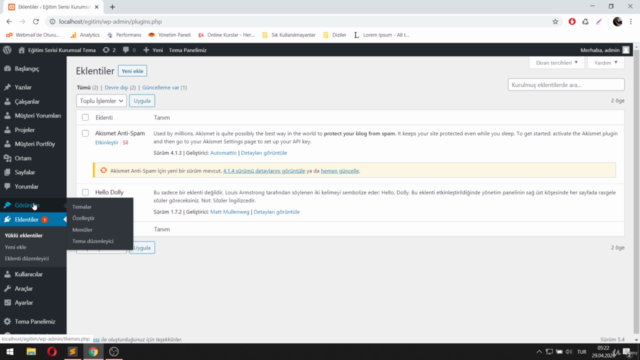Visit site via home icon in admin bar
Image resolution: width=640 pixels, height=360 pixels.
(22, 50)
